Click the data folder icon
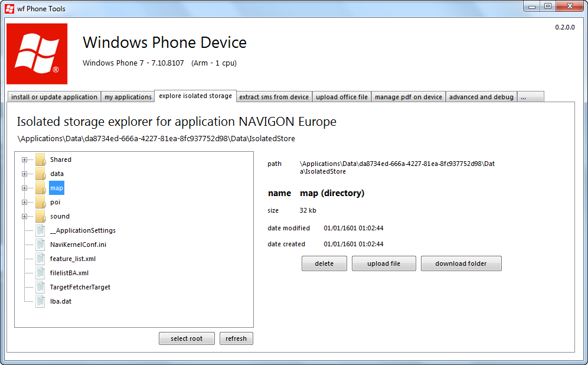Screen dimensions: 588x365 coord(41,174)
